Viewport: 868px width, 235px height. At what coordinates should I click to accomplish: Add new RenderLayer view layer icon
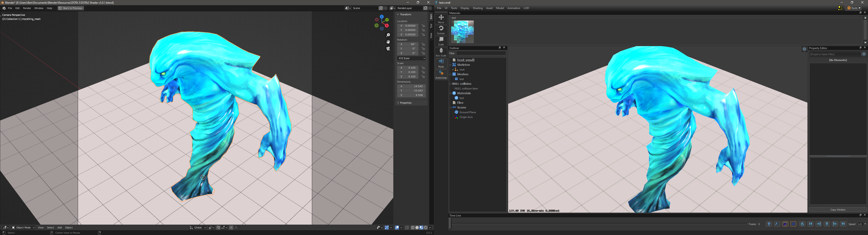click(x=425, y=8)
